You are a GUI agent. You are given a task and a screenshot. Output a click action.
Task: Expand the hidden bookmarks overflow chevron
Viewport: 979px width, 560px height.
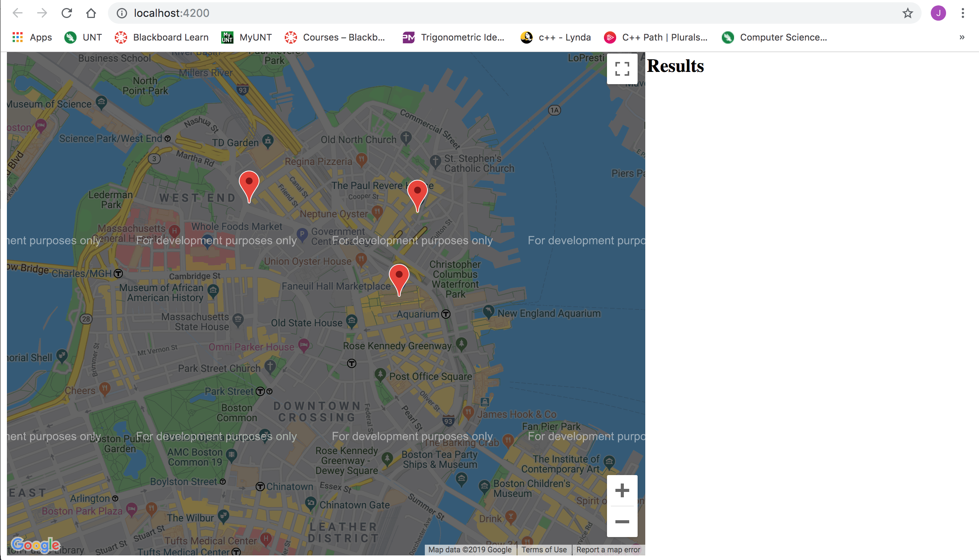pyautogui.click(x=962, y=37)
